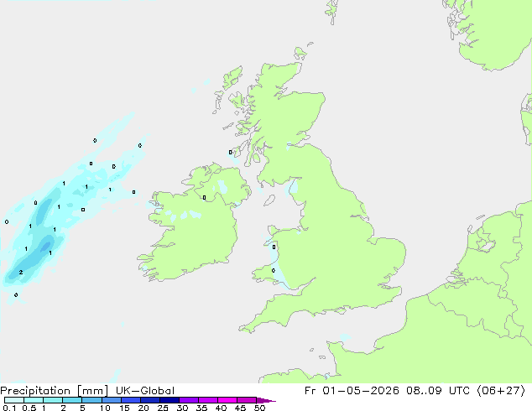The image size is (532, 411).
Task: Select the 0.5–1 mm legend color swatch
Action: click(x=34, y=400)
